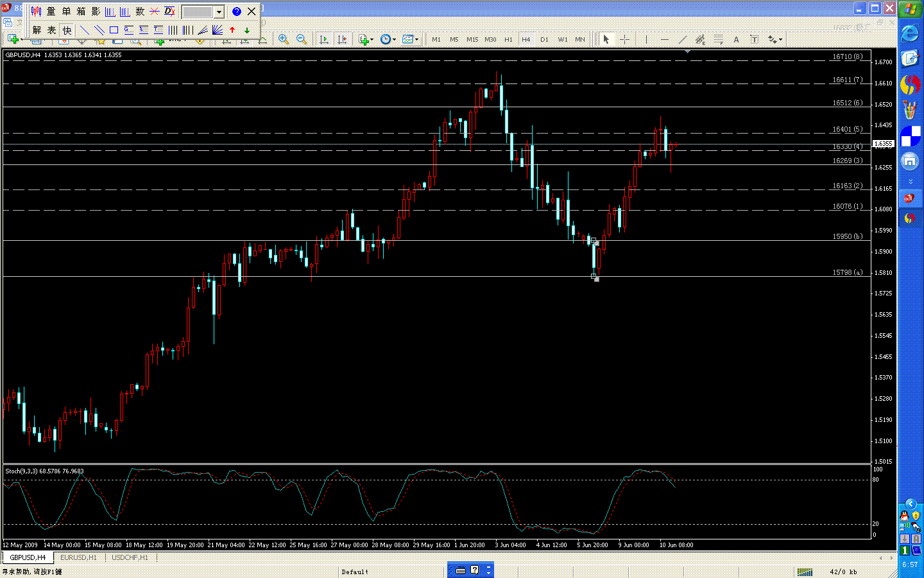Open the floating toolbar combo box dropdown
Viewport: 924px width, 578px height.
click(x=219, y=12)
